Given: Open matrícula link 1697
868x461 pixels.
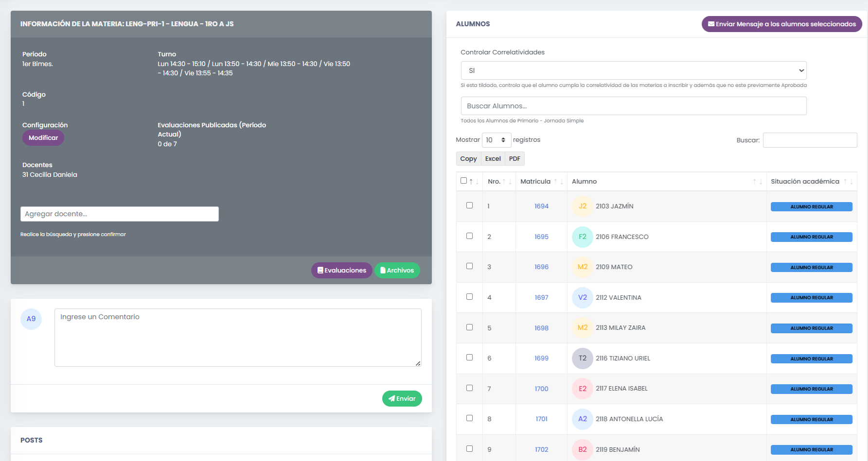Looking at the screenshot, I should [x=541, y=298].
